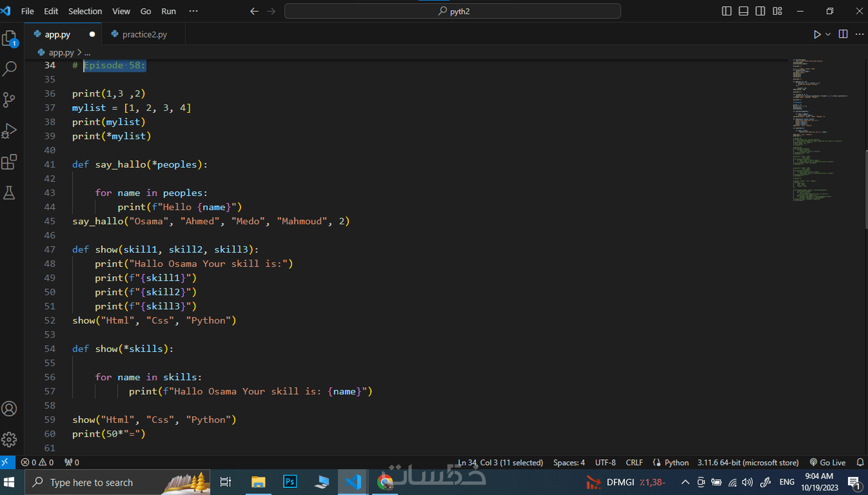Toggle the primary side bar

(x=727, y=11)
